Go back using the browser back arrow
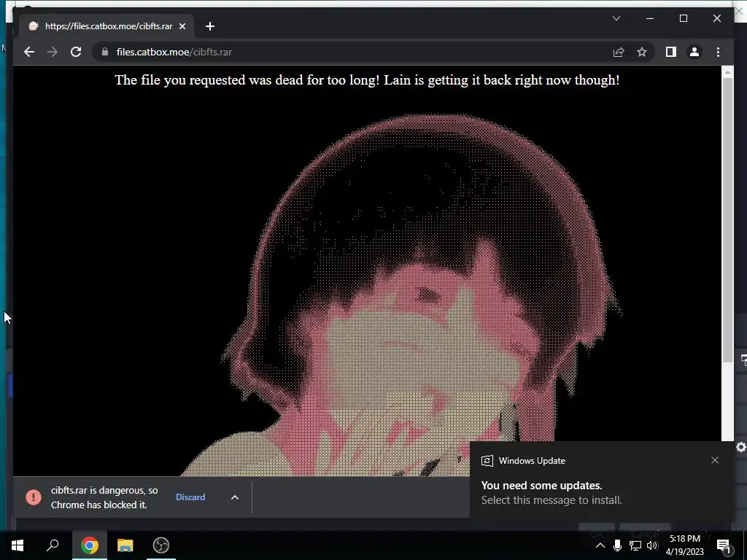The image size is (747, 560). click(x=29, y=52)
